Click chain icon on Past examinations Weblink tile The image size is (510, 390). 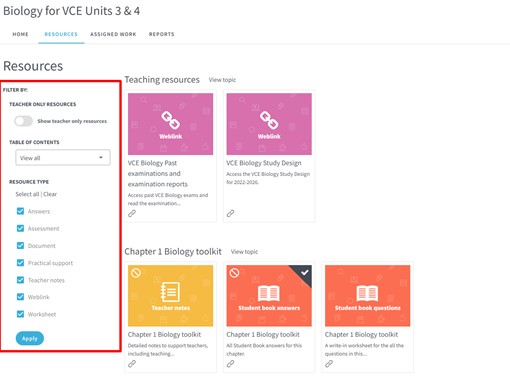[x=170, y=120]
